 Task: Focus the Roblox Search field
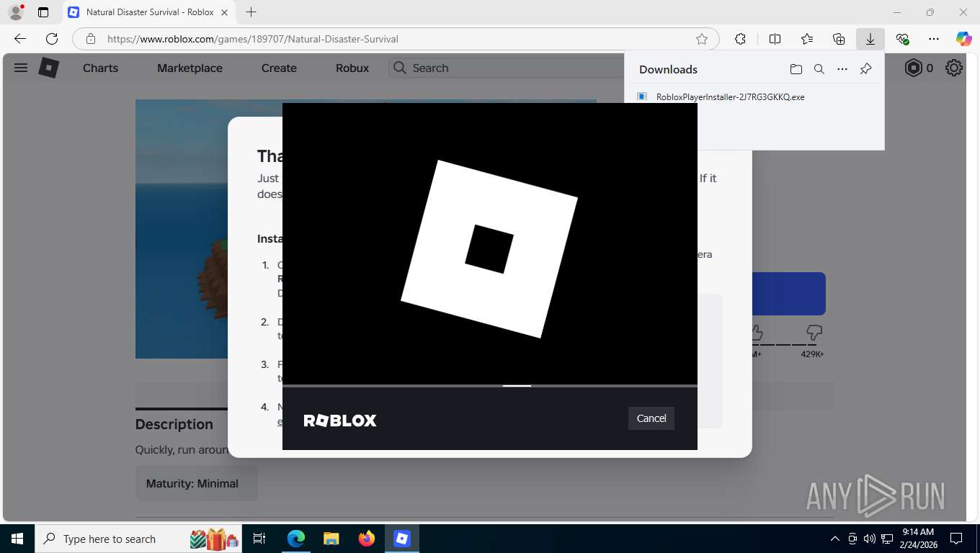(x=506, y=68)
